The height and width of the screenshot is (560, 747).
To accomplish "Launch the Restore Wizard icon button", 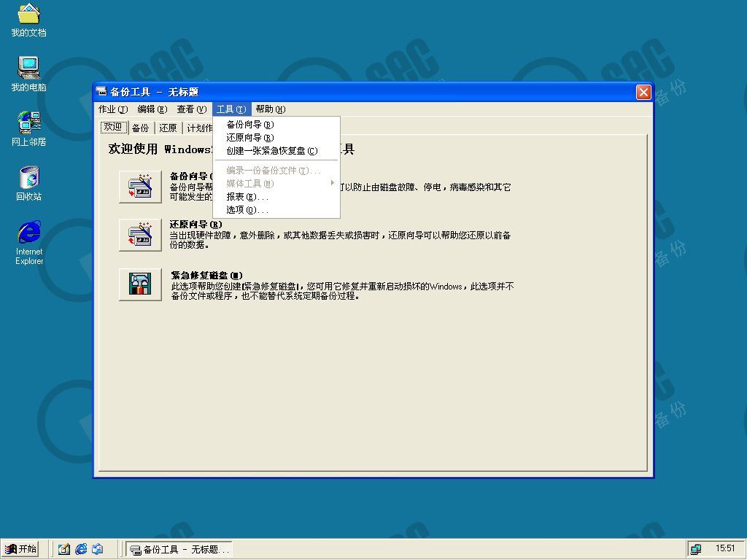I will (x=140, y=235).
